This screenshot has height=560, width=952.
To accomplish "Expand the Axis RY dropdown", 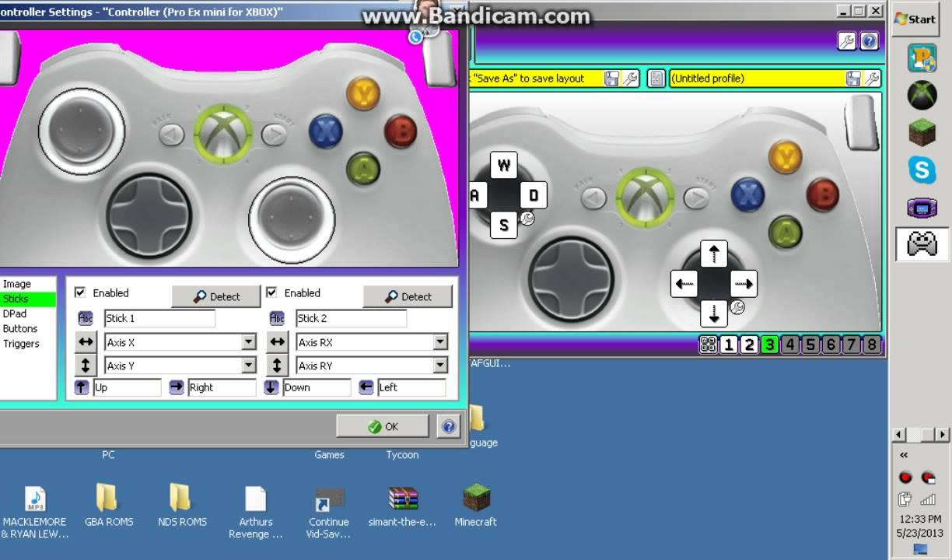I will (440, 366).
